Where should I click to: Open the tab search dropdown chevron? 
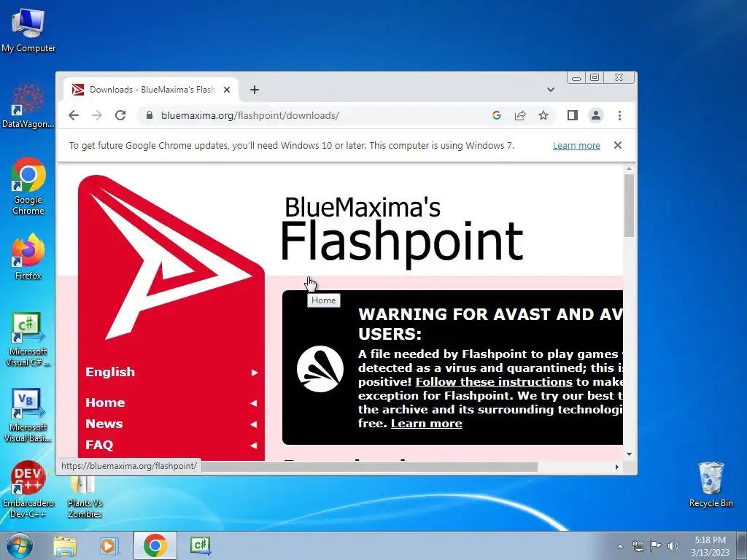[550, 90]
